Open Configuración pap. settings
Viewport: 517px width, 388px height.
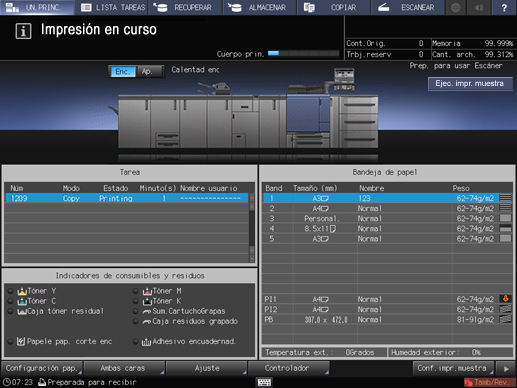pos(42,368)
